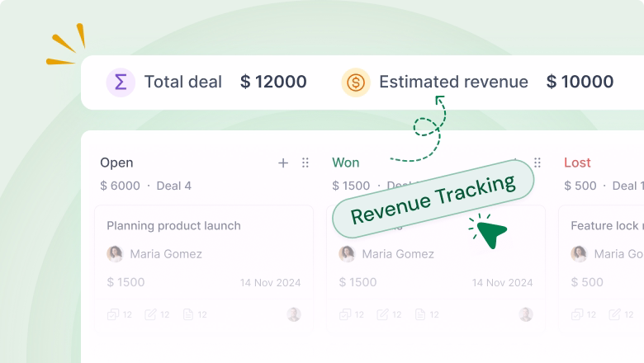Click the $ 12000 total deal value
The height and width of the screenshot is (363, 644).
point(273,82)
